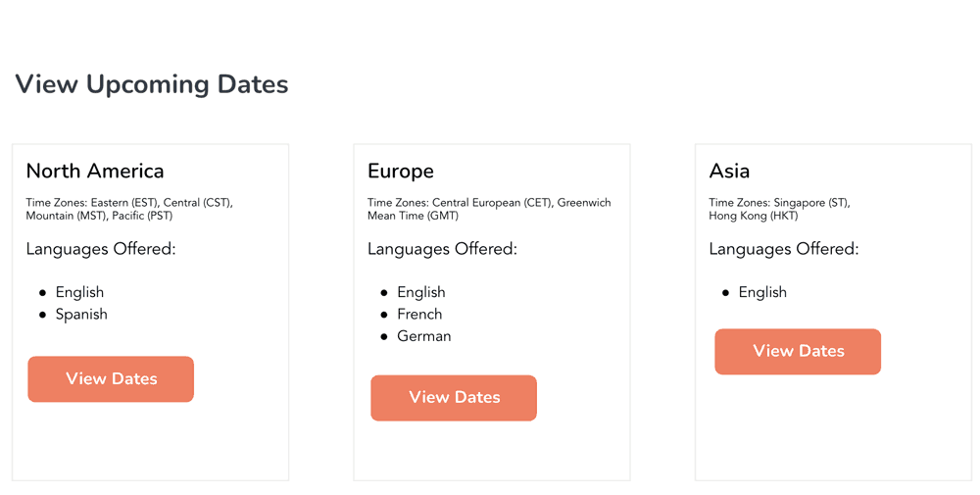Click Languages Offered label in Europe card
980x495 pixels.
tap(442, 249)
